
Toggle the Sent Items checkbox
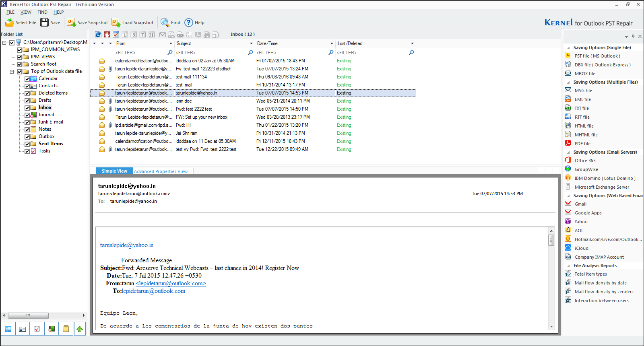(x=27, y=144)
